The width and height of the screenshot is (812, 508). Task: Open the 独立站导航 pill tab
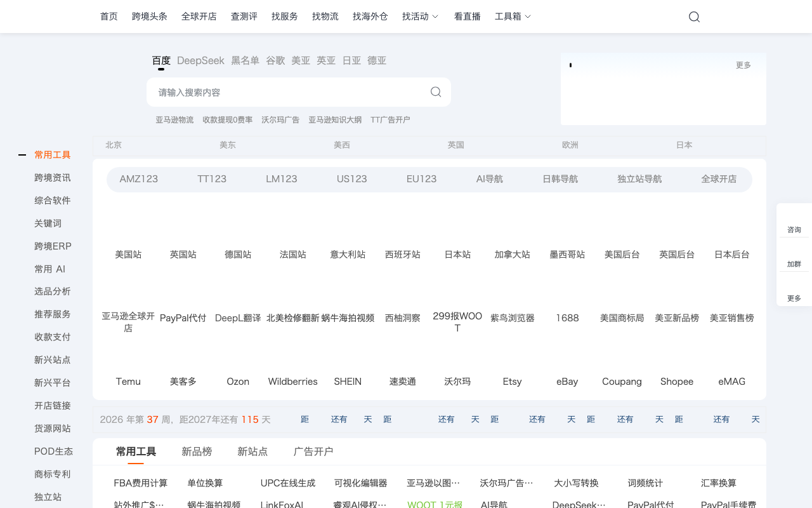pyautogui.click(x=639, y=179)
